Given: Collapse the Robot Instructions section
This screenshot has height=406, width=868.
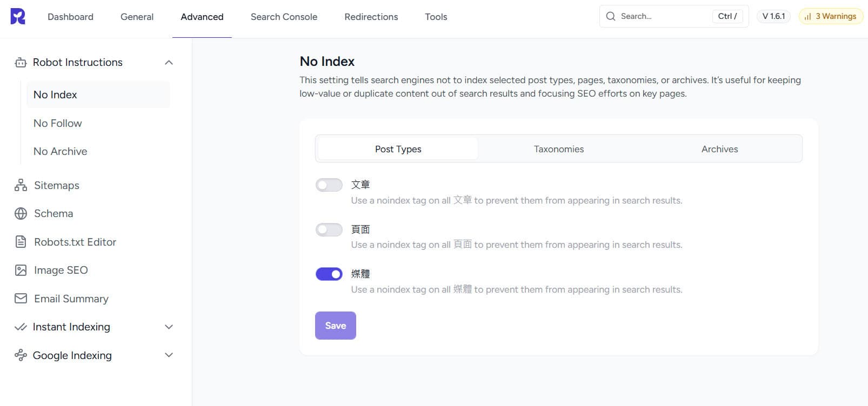Looking at the screenshot, I should (169, 62).
